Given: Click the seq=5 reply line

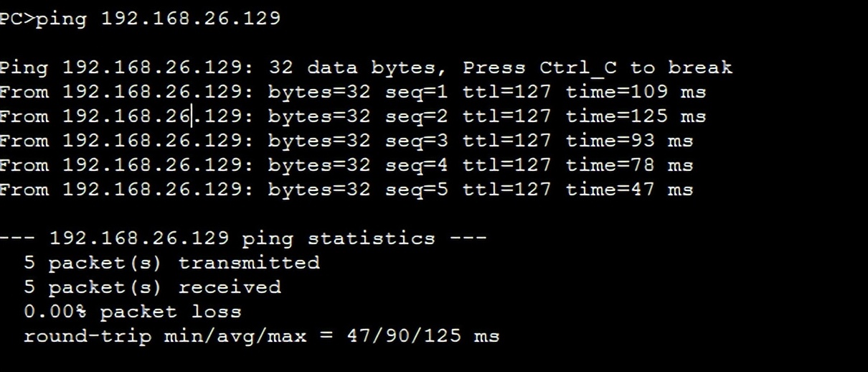Looking at the screenshot, I should 346,190.
